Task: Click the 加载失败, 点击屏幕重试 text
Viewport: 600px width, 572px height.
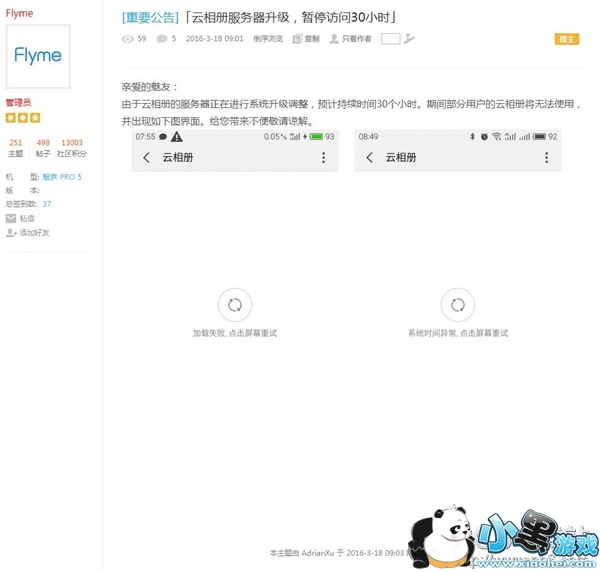Action: coord(235,333)
